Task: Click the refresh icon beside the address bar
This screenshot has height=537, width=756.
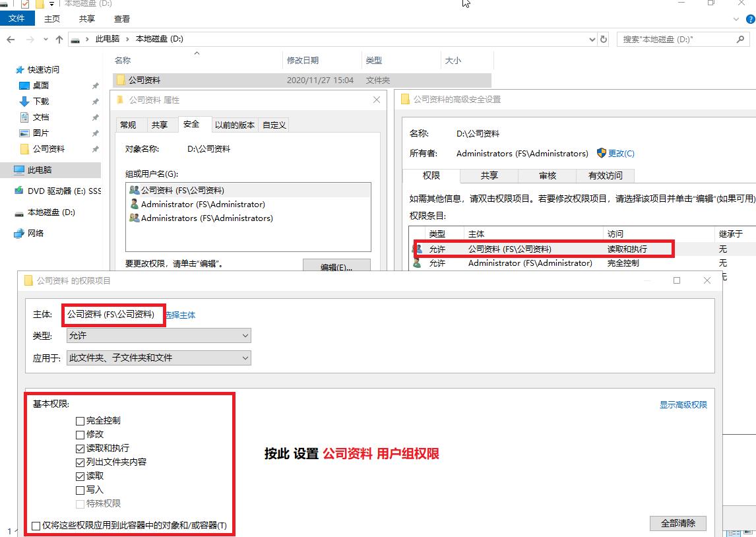Action: point(603,39)
